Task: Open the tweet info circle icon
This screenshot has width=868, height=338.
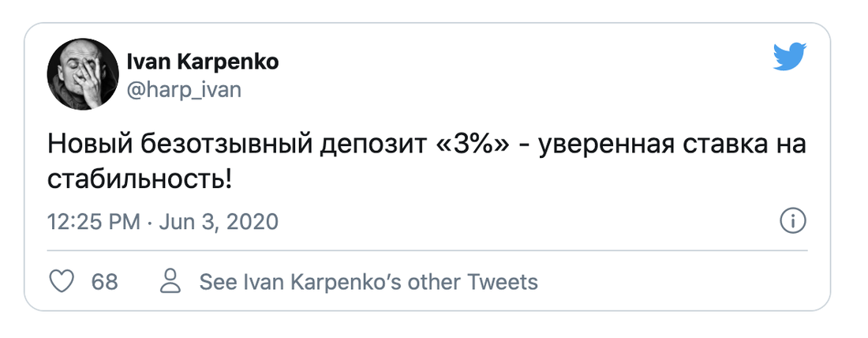Action: tap(792, 222)
